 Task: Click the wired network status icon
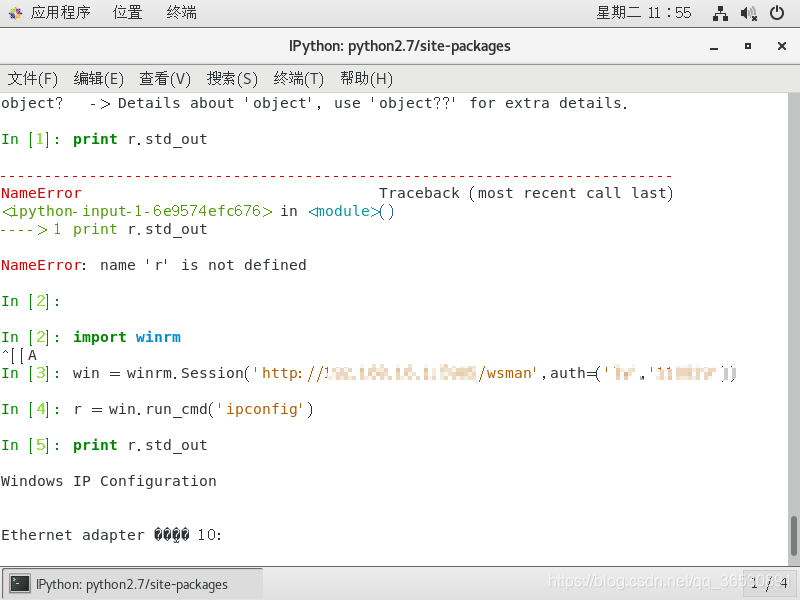[720, 12]
